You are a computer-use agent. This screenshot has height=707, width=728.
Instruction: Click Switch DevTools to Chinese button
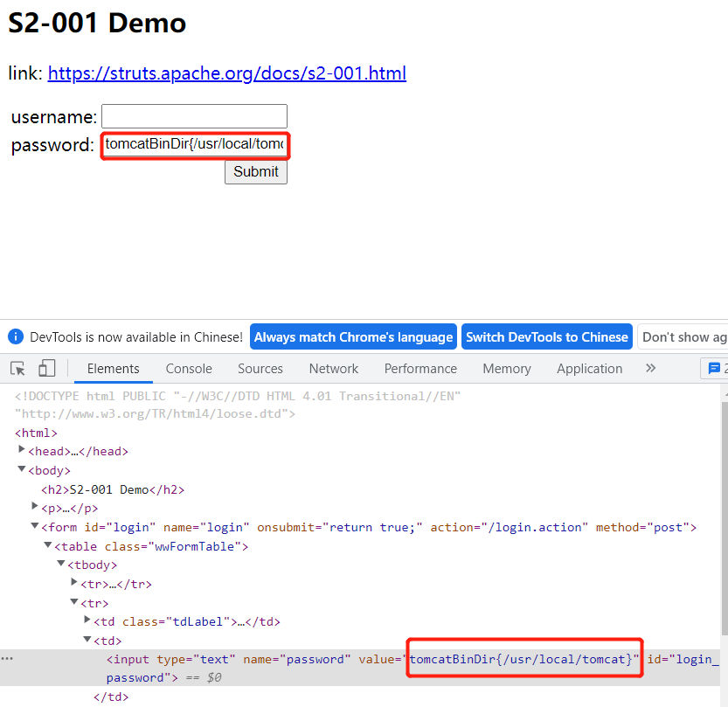click(x=547, y=336)
